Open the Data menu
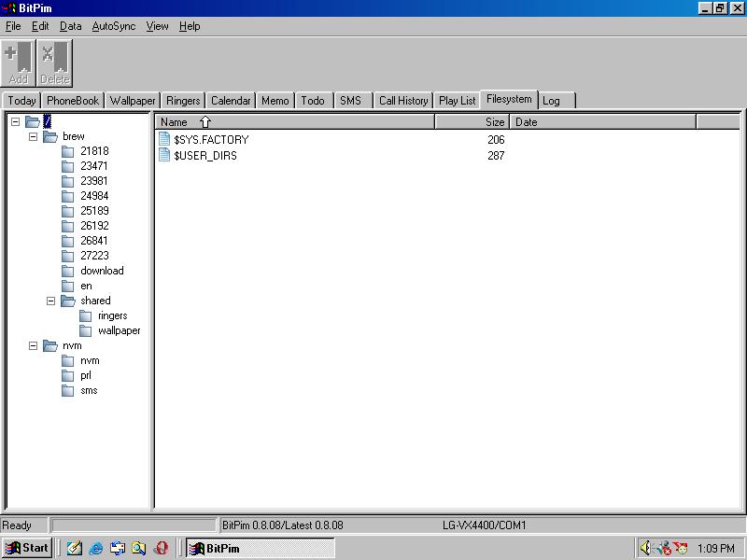Image resolution: width=747 pixels, height=560 pixels. coord(71,26)
